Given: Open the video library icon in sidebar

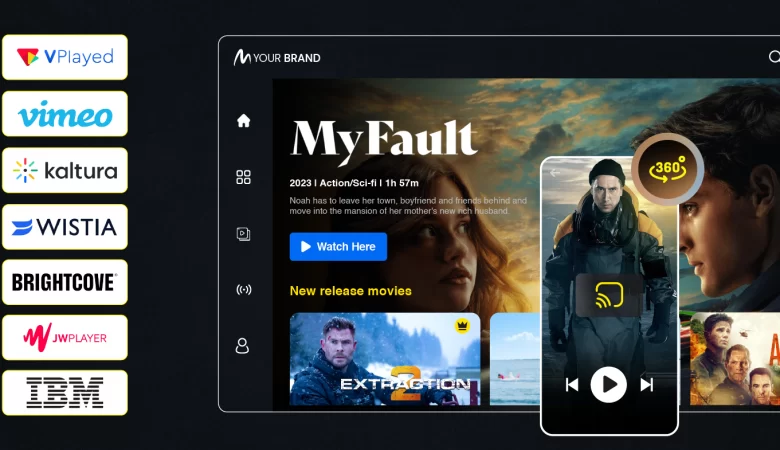Looking at the screenshot, I should click(243, 234).
